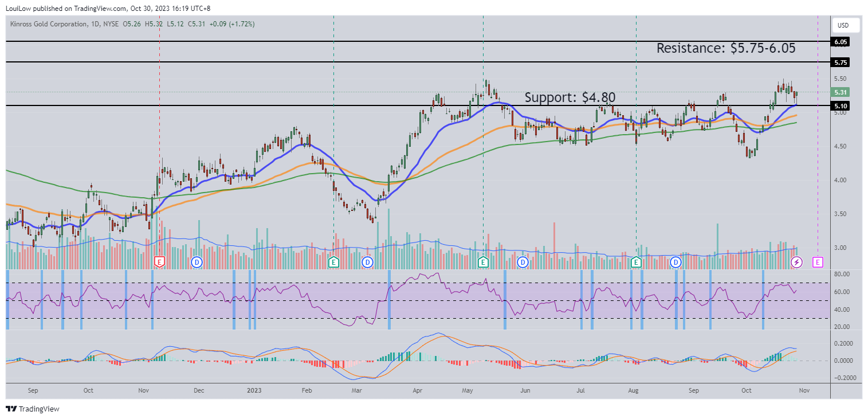This screenshot has width=868, height=419.
Task: Click the 60.00 RSI axis label
Action: pos(842,292)
